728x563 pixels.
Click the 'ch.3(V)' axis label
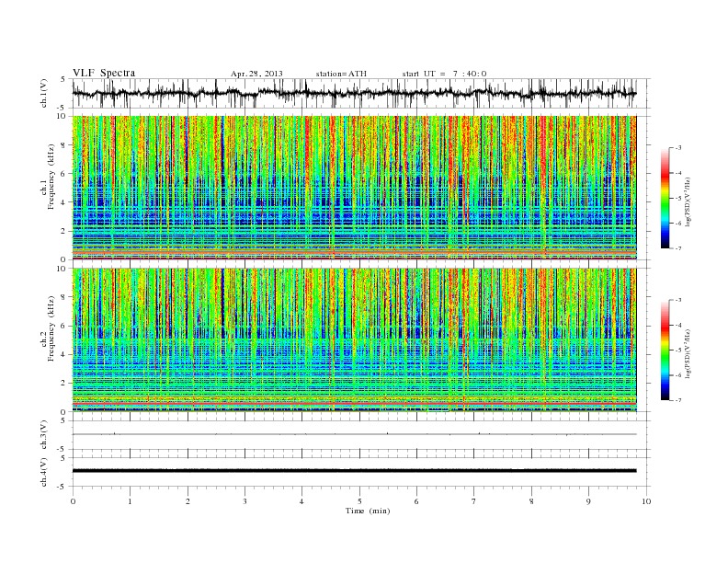click(44, 434)
